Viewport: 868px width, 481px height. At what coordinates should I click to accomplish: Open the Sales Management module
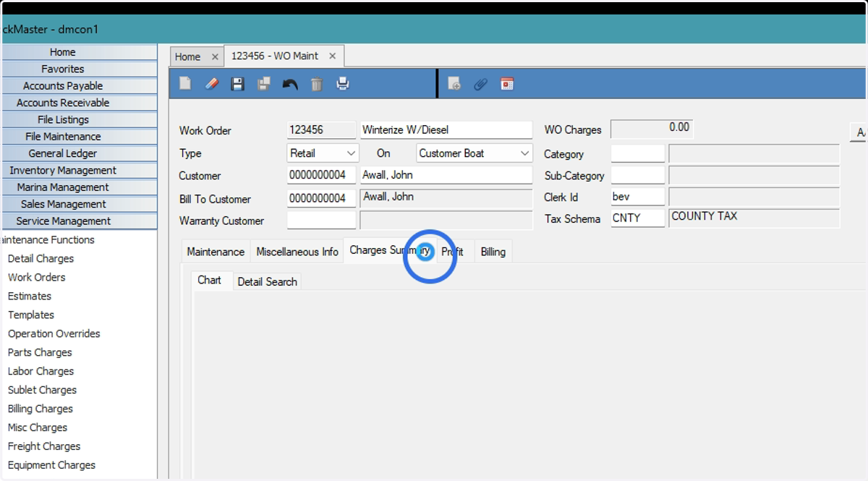click(80, 204)
